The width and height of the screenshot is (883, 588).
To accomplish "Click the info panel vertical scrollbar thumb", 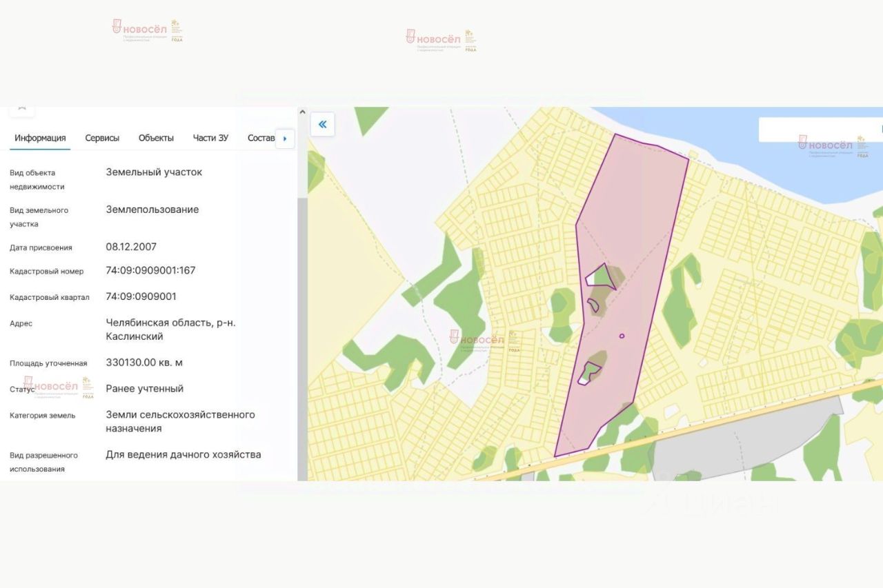I will (301, 338).
